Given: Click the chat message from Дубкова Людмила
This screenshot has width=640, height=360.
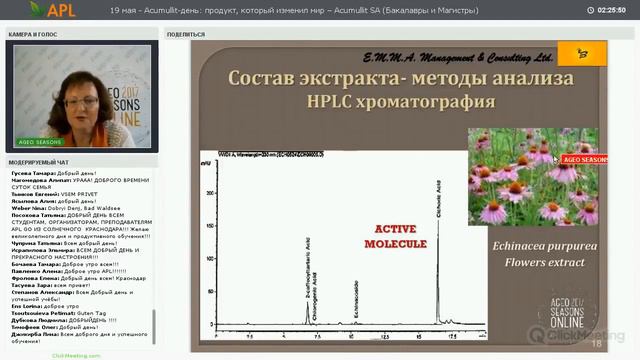Looking at the screenshot, I should 64,320.
